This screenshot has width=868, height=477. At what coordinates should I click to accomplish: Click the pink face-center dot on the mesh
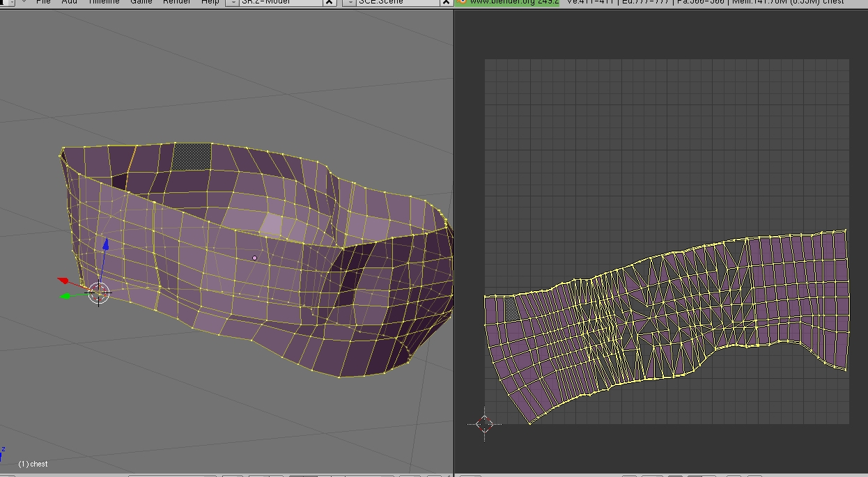(254, 258)
